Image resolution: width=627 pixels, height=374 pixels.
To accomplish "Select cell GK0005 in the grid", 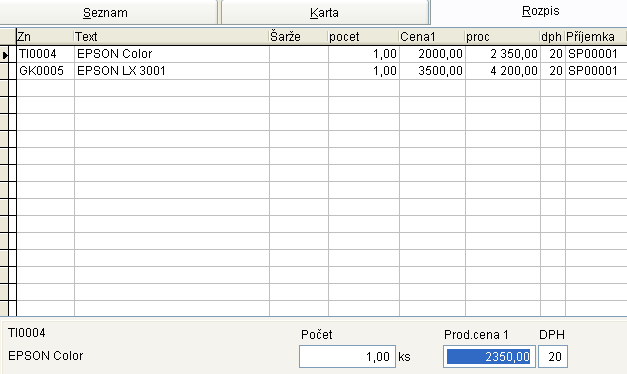I will (45, 71).
